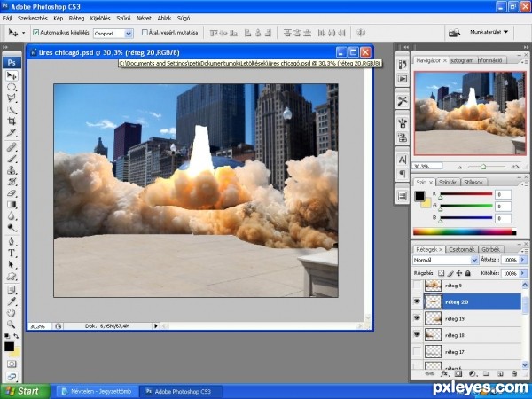Select the Polygonal Lasso tool
Image resolution: width=532 pixels, height=399 pixels.
pyautogui.click(x=12, y=98)
